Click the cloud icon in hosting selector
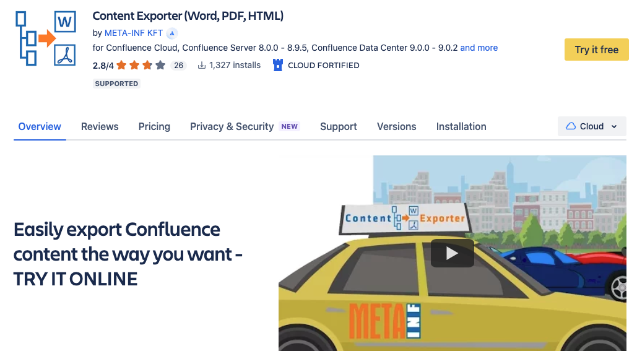The width and height of the screenshot is (637, 364). 571,126
